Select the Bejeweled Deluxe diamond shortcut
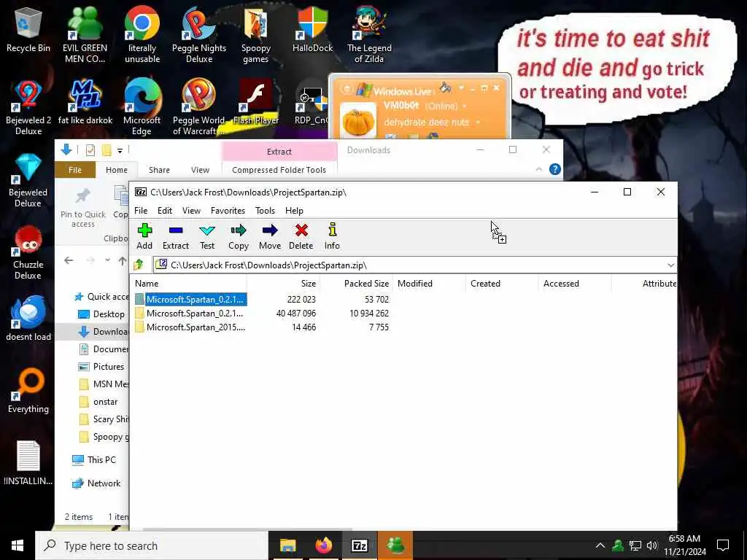747x560 pixels. coord(28,180)
